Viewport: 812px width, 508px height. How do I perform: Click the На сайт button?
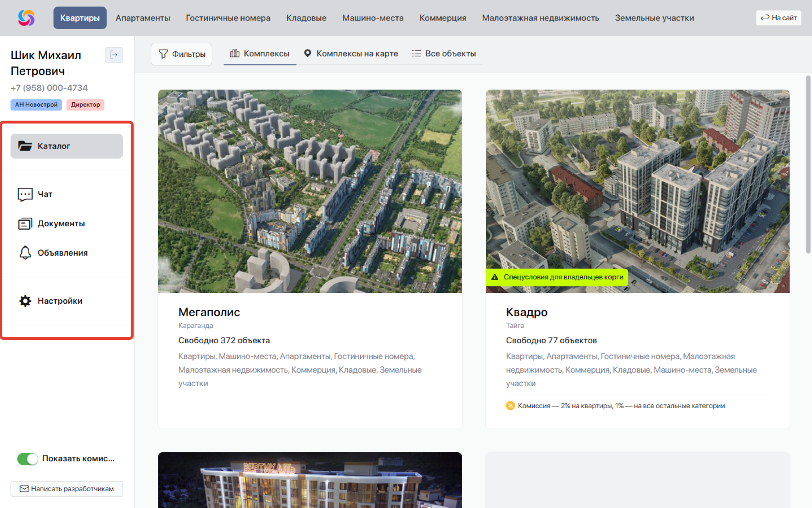(x=778, y=18)
